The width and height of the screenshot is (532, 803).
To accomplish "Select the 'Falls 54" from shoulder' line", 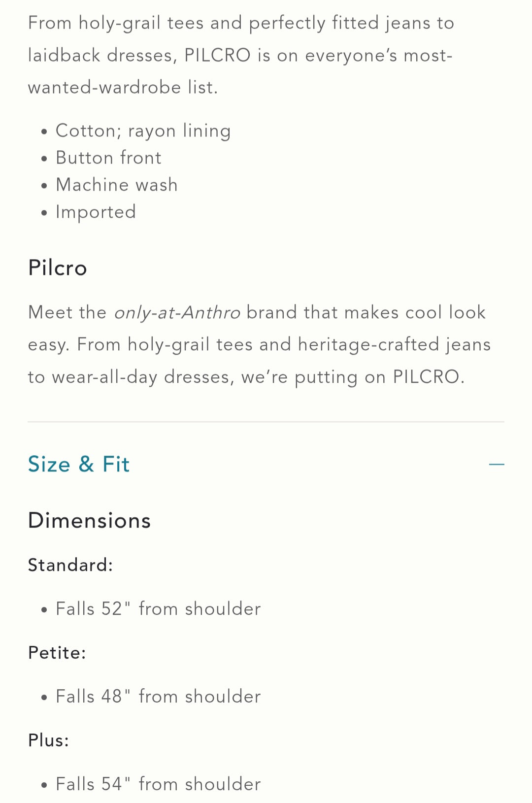I will (158, 784).
